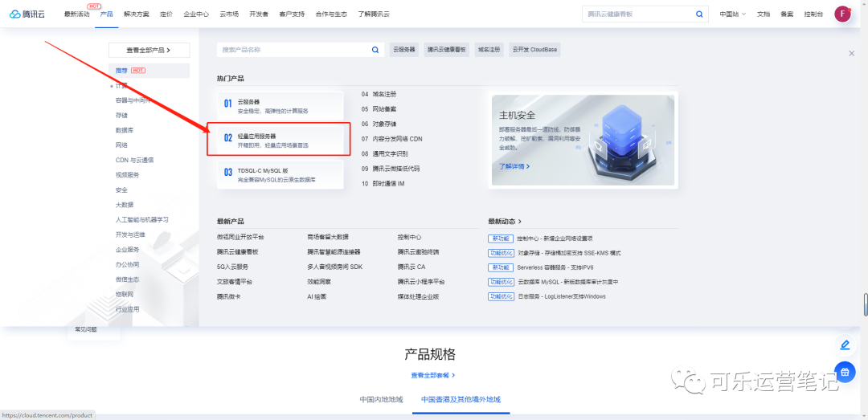The width and height of the screenshot is (868, 420).
Task: Open the 企业中心 menu
Action: [x=196, y=14]
